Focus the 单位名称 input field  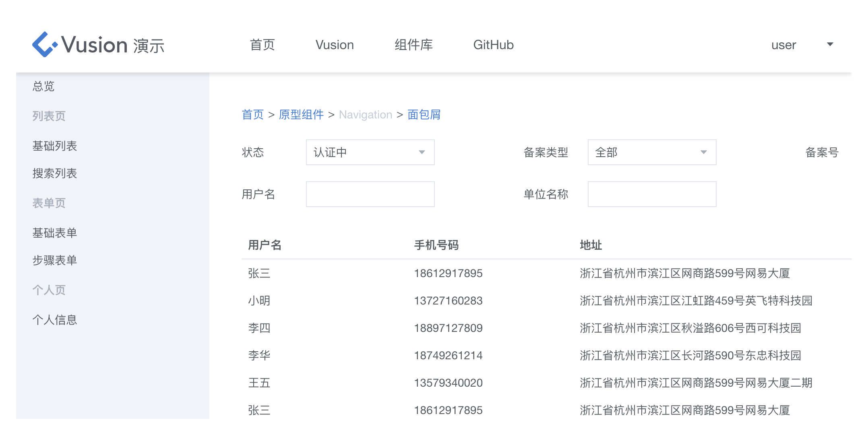652,194
